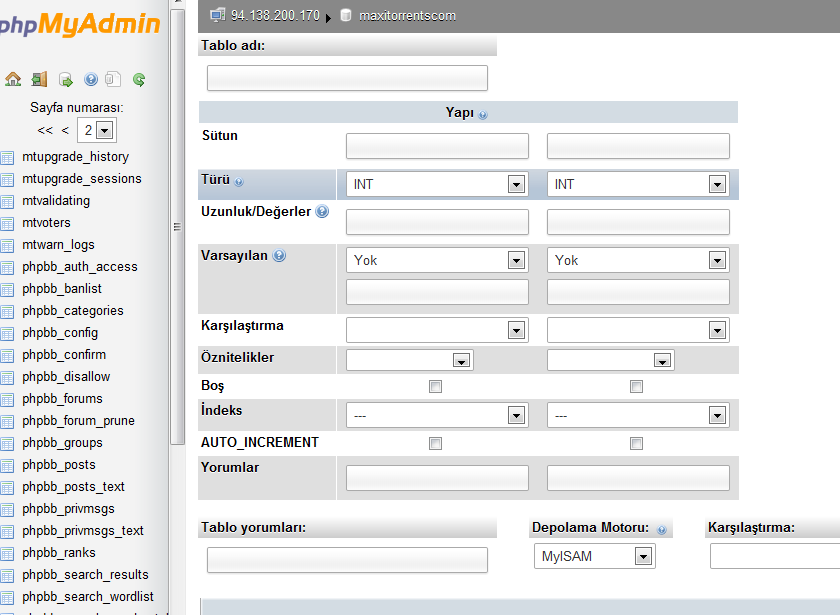The width and height of the screenshot is (840, 615).
Task: Open first column Türü INT dropdown
Action: 437,184
